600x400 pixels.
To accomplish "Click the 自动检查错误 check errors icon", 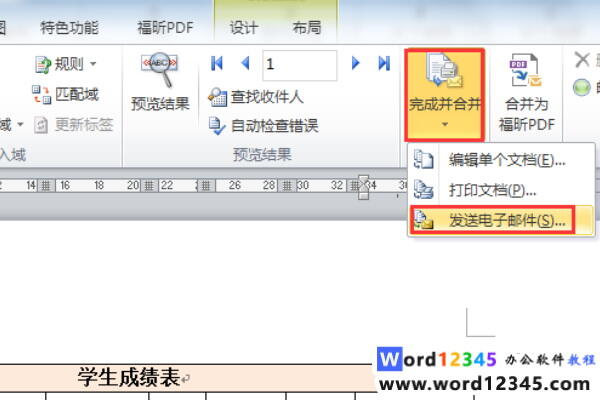I will pos(217,126).
